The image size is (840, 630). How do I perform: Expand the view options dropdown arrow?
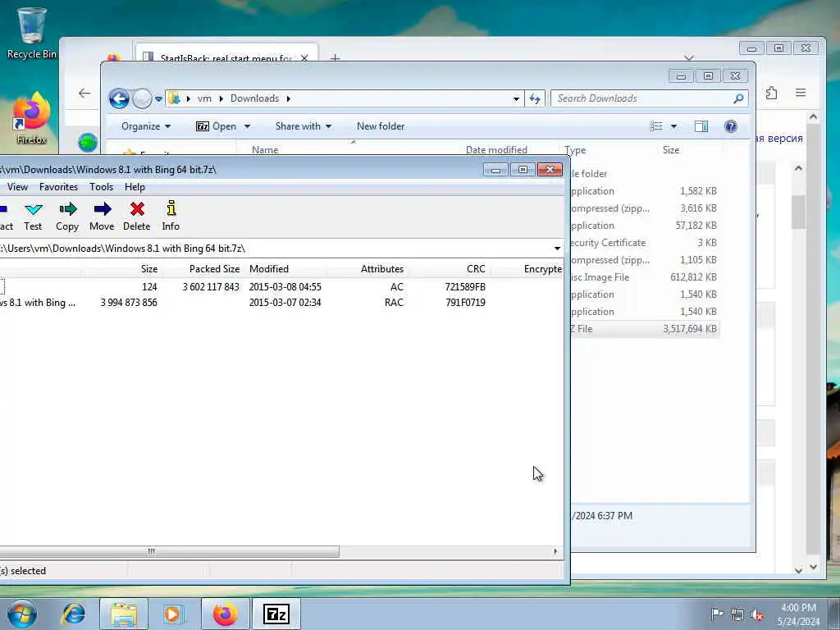coord(674,126)
